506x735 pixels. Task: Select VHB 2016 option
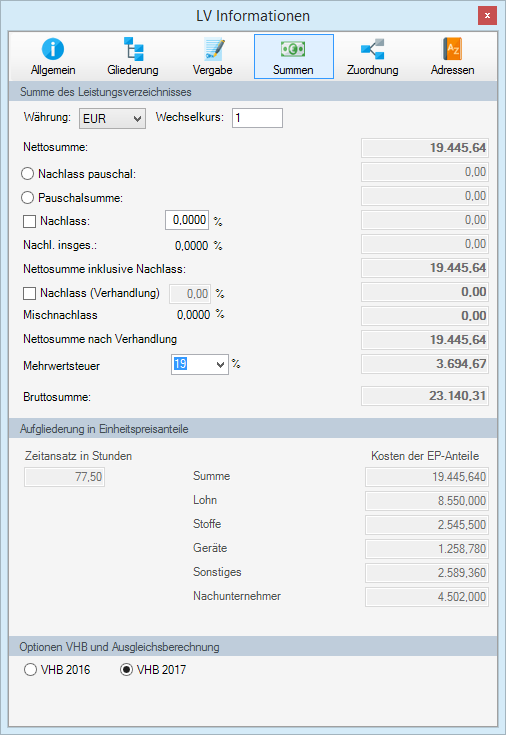(30, 670)
